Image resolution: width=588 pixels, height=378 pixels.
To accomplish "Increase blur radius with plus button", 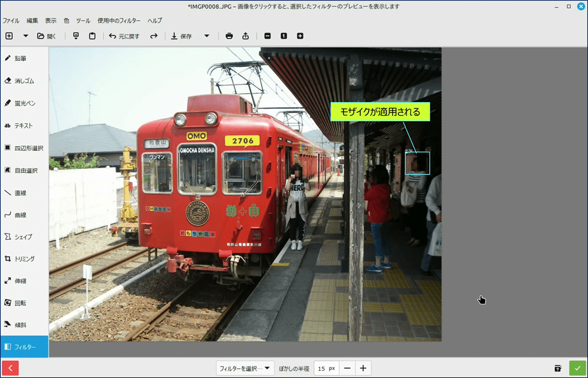I will click(363, 368).
